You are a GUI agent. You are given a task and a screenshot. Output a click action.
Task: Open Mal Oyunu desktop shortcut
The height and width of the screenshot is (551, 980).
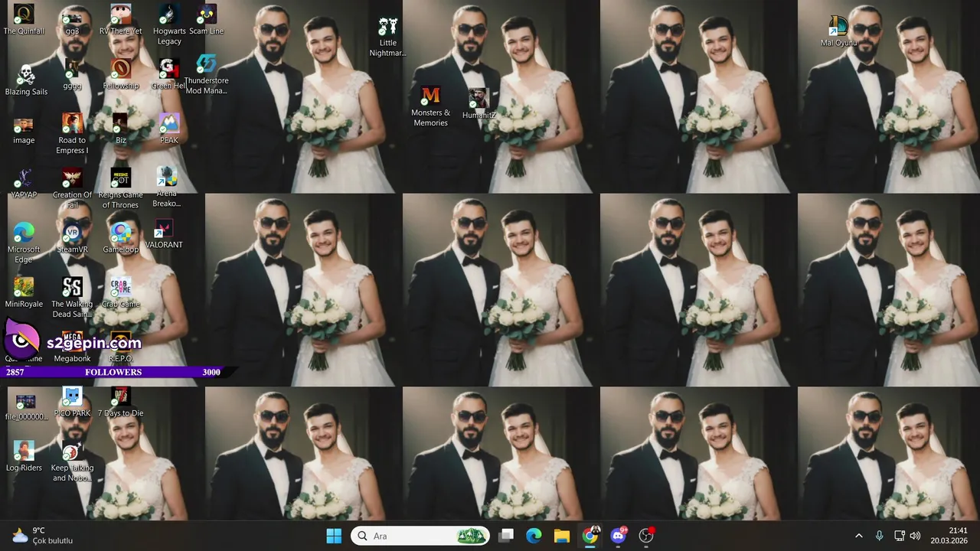click(x=838, y=31)
